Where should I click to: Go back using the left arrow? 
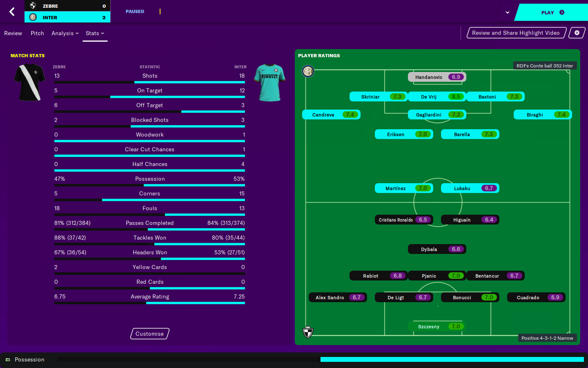[x=12, y=11]
